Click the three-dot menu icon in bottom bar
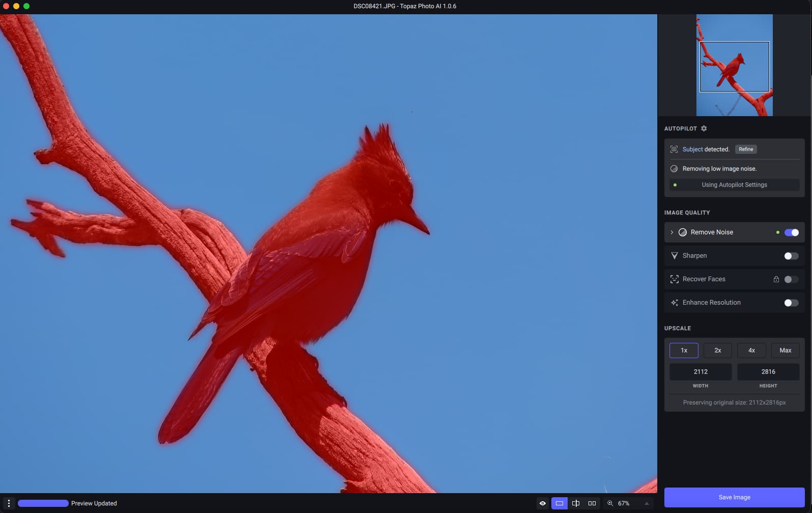The image size is (812, 513). [9, 503]
